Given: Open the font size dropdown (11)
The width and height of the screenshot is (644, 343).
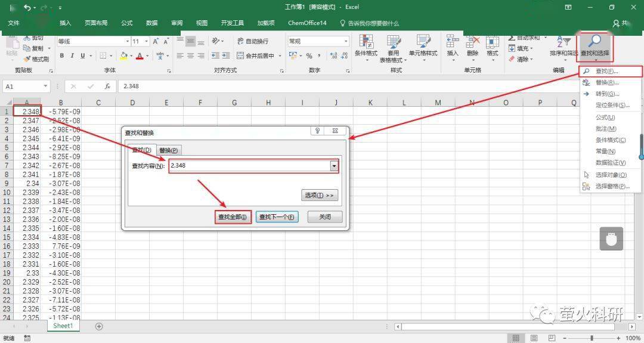Looking at the screenshot, I should [146, 42].
